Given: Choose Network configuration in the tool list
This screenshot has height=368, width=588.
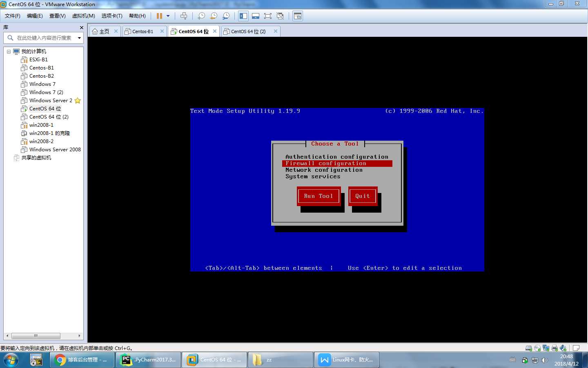Looking at the screenshot, I should [324, 170].
